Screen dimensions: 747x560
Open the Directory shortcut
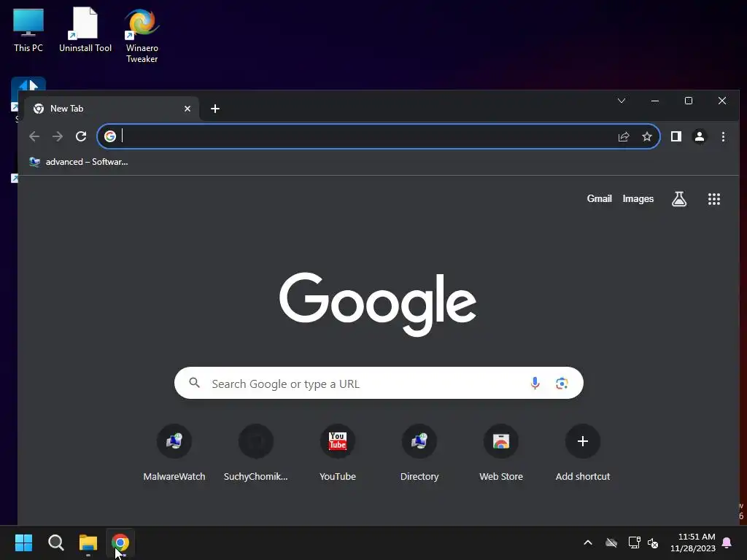[419, 452]
